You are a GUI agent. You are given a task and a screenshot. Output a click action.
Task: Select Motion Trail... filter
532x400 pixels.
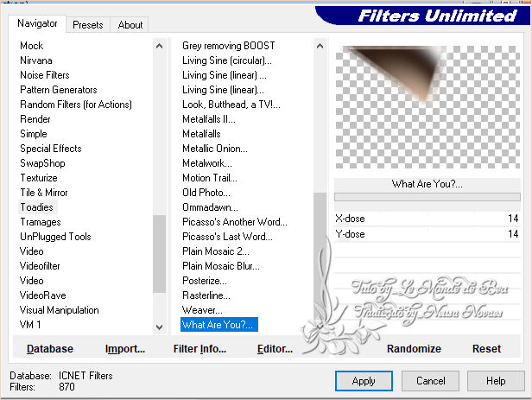pyautogui.click(x=209, y=178)
